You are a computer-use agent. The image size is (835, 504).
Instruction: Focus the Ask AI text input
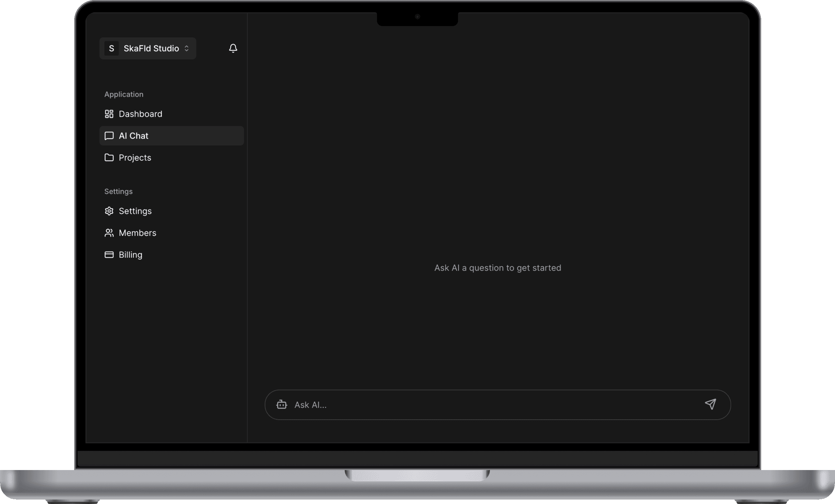point(481,405)
